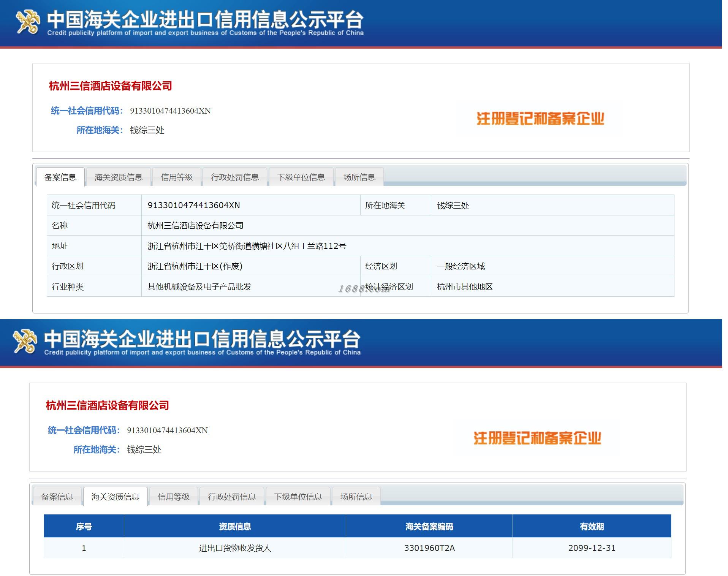Click the 有效期 column header

point(592,526)
